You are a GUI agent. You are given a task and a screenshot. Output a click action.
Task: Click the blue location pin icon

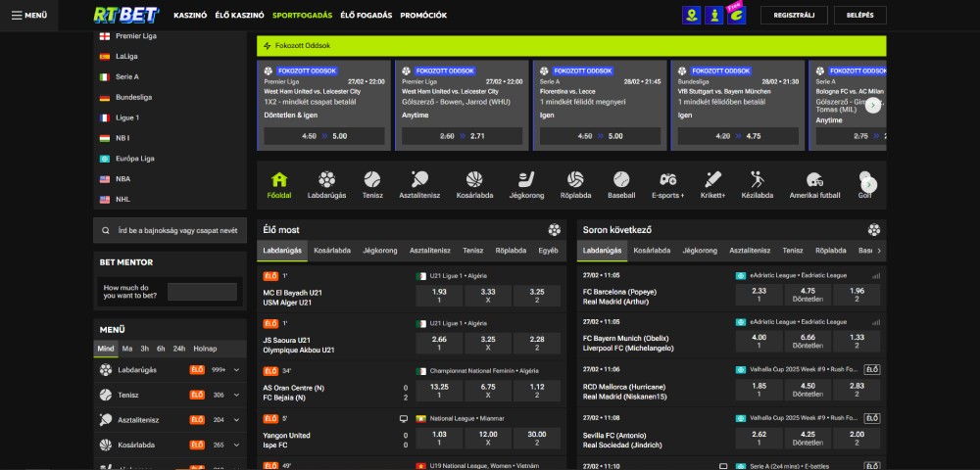click(x=691, y=16)
